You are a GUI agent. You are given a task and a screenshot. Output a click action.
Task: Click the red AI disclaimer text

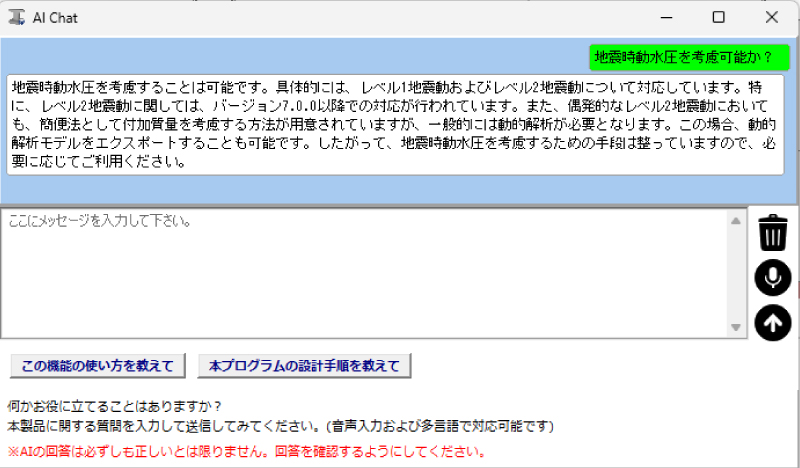pos(246,452)
